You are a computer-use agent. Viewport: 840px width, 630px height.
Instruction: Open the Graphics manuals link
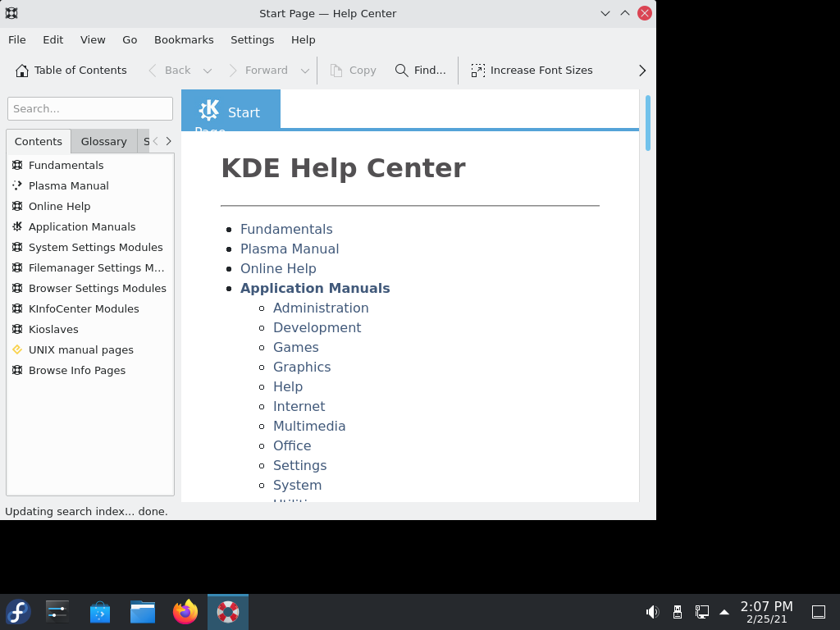pos(302,367)
